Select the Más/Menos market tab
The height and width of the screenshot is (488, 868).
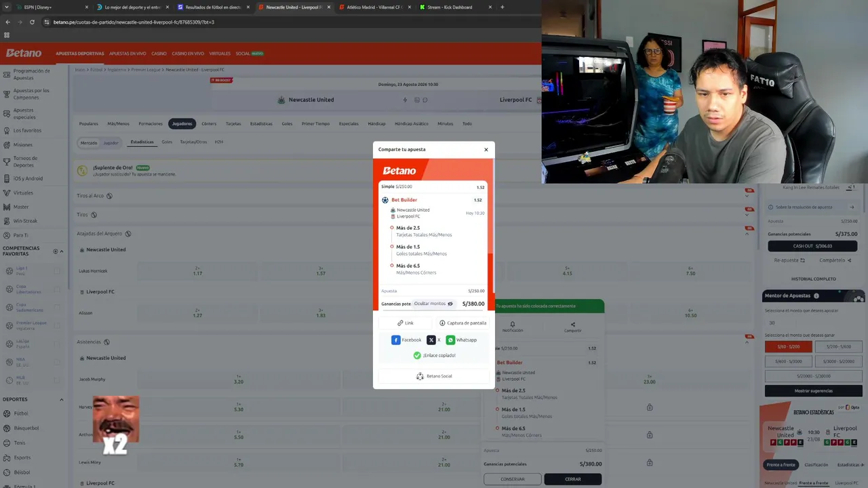[x=118, y=123]
